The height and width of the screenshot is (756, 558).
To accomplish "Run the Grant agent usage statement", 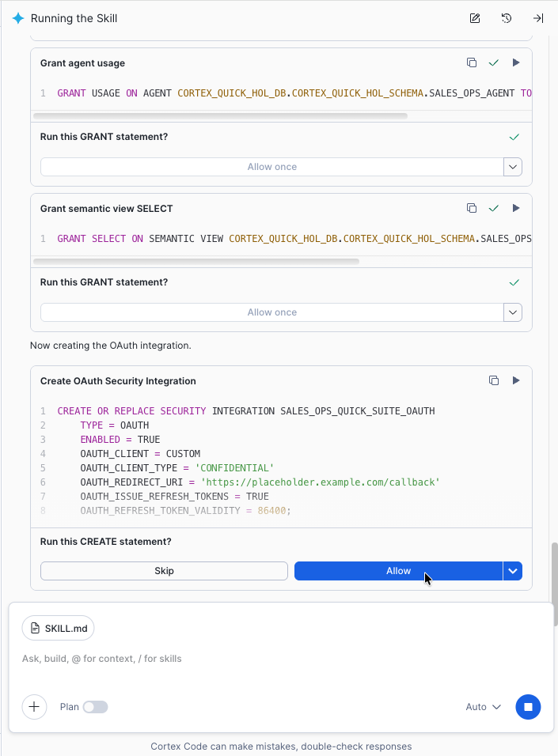I will 516,62.
